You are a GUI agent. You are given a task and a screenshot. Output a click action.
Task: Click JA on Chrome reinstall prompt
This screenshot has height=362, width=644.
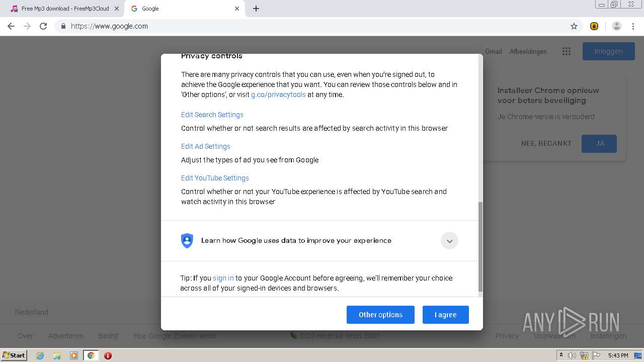(x=599, y=143)
